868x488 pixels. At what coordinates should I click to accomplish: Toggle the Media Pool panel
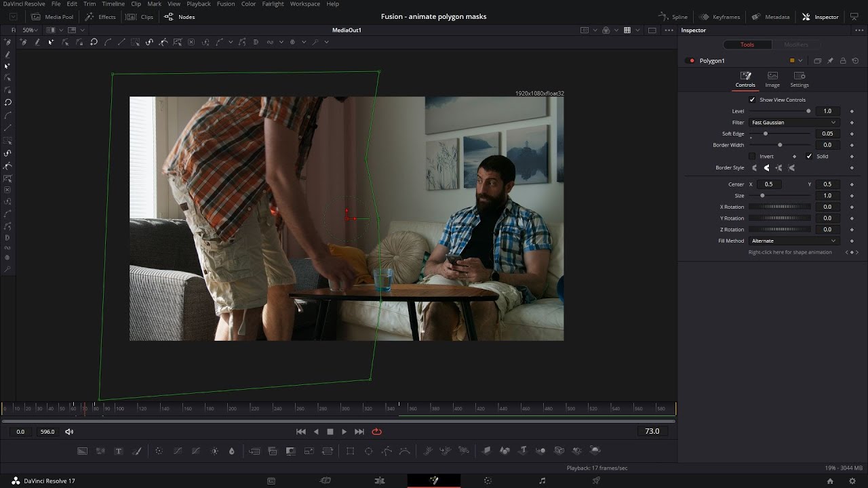click(x=52, y=17)
